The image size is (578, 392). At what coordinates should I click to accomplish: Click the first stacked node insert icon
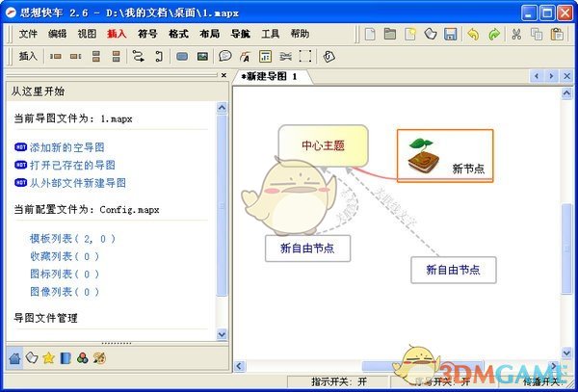[x=96, y=57]
